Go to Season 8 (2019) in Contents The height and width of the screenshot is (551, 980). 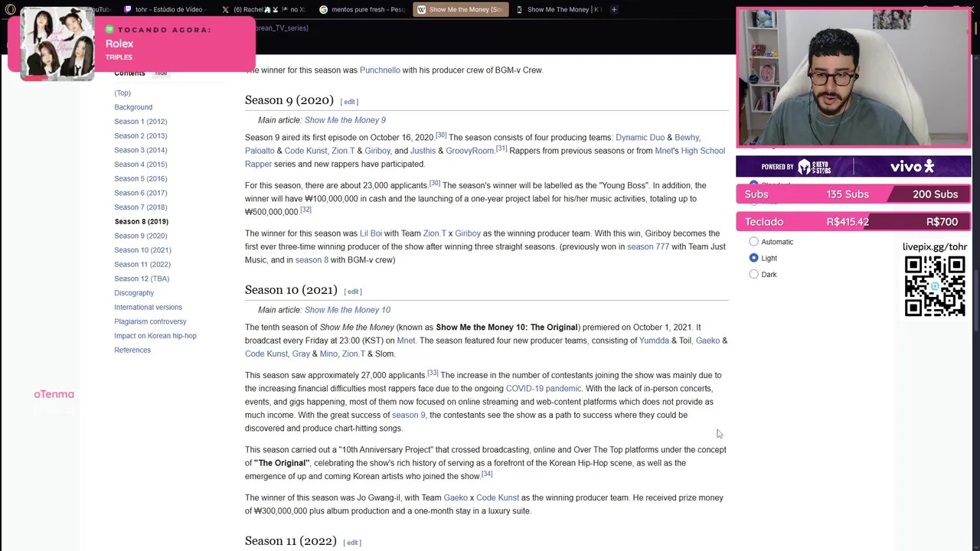[141, 221]
